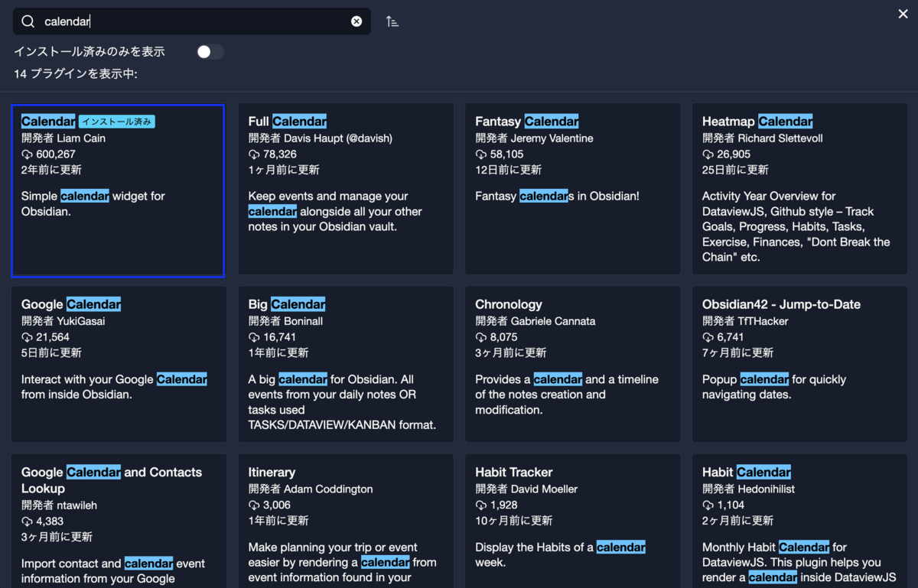
Task: Toggle show installed plugins only switch
Action: pos(210,52)
